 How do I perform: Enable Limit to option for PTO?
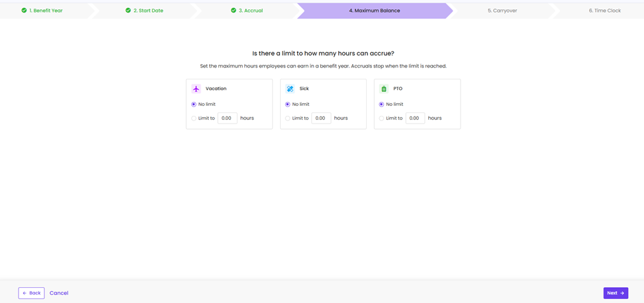pos(382,118)
